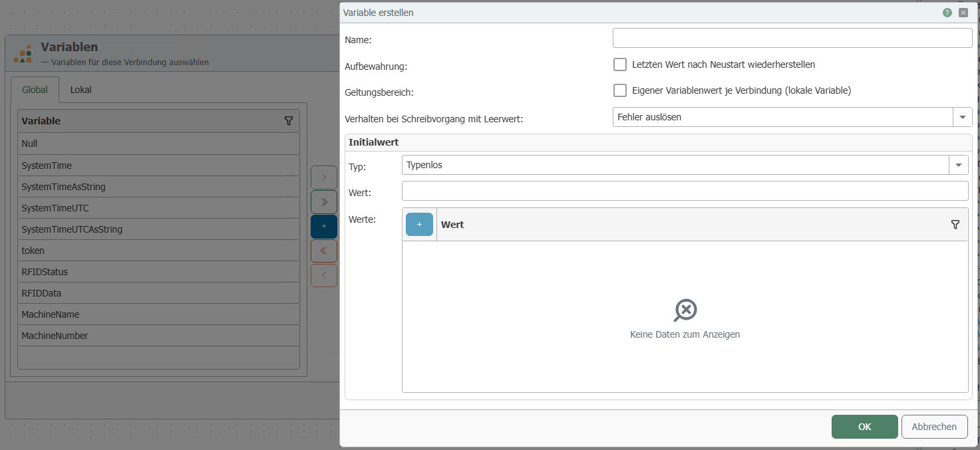Viewport: 980px width, 450px height.
Task: Click the double left arrow remove button
Action: (x=324, y=251)
